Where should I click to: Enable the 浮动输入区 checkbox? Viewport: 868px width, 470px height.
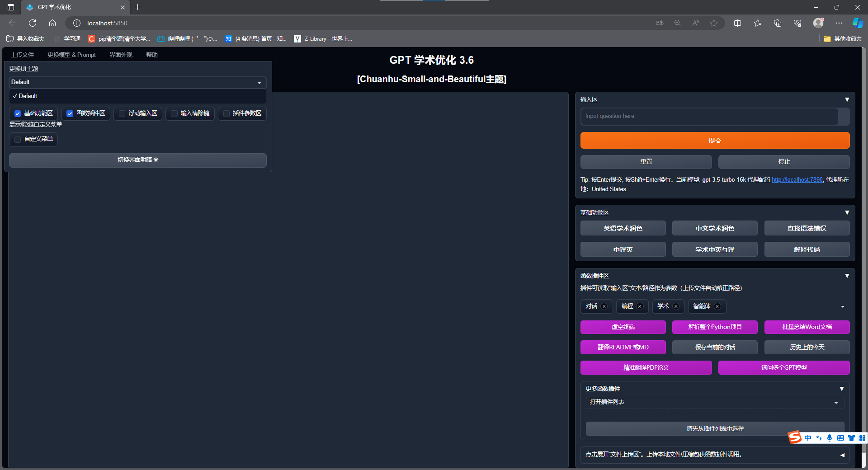pos(122,113)
